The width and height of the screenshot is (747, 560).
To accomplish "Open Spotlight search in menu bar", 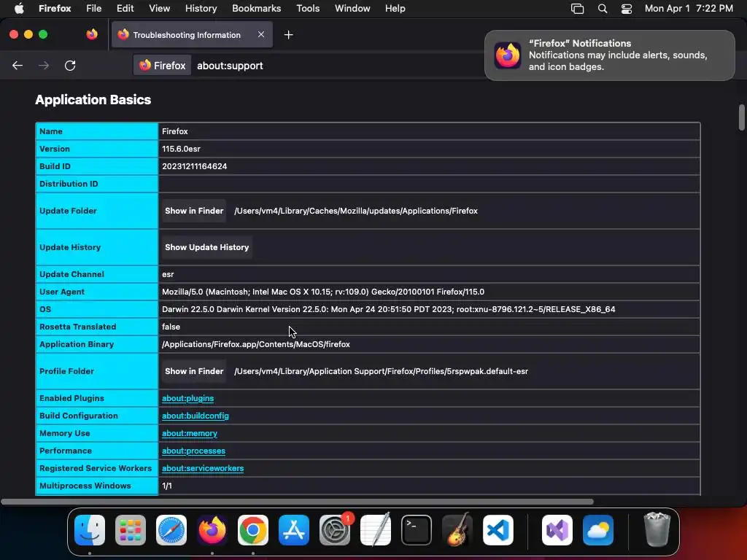I will 602,9.
